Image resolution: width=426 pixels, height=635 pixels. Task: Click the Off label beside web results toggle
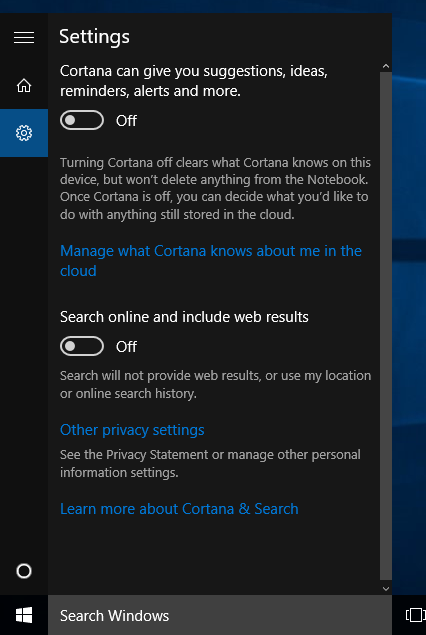coord(126,347)
